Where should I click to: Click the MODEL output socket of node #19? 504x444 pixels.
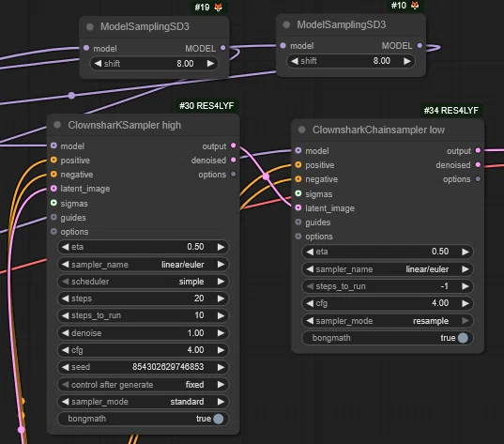click(223, 48)
